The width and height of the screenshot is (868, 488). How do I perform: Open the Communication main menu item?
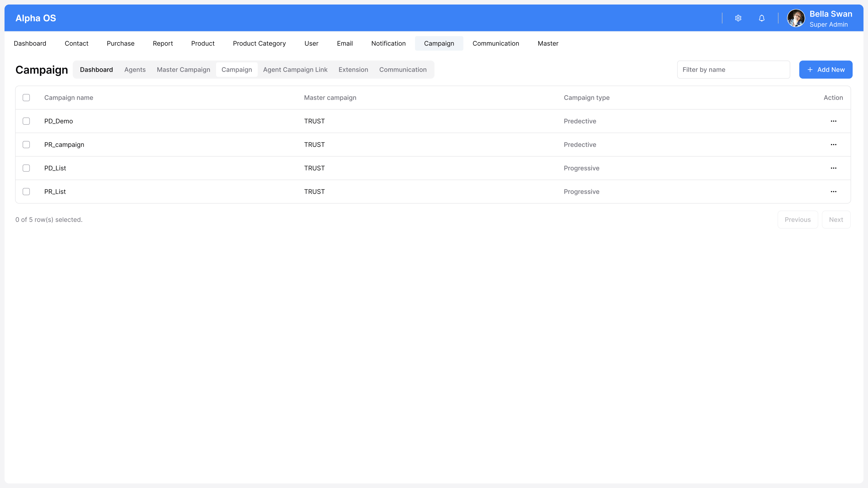click(x=496, y=43)
